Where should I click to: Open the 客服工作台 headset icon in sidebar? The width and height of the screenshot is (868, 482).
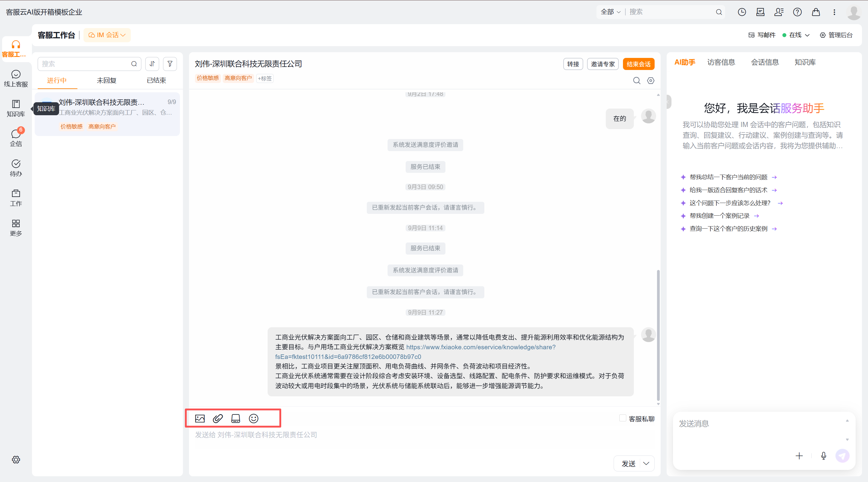tap(16, 49)
